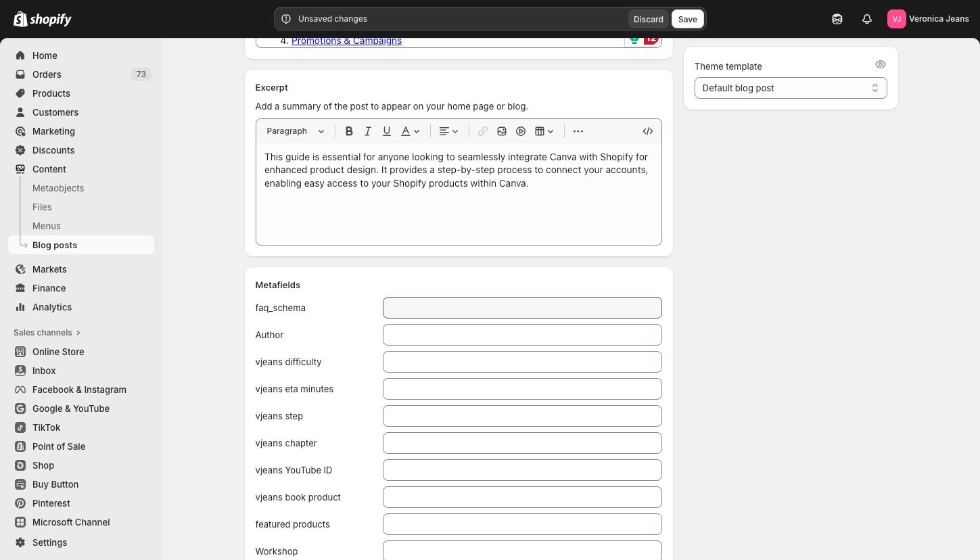Click the Microsoft Channel icon
This screenshot has width=980, height=560.
click(x=20, y=522)
